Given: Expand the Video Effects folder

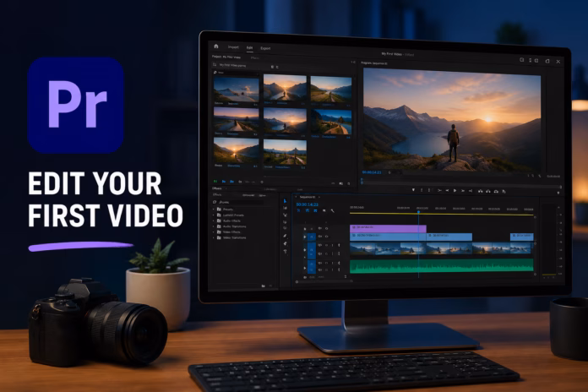Looking at the screenshot, I should (214, 231).
